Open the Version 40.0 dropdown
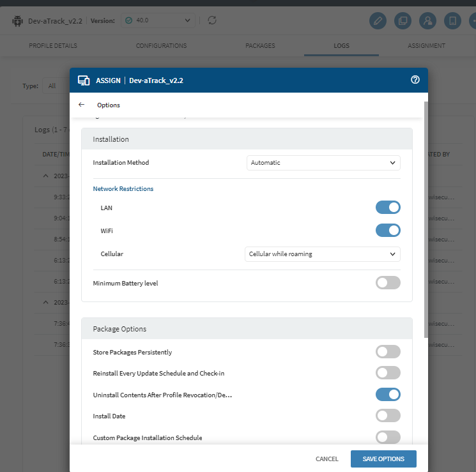476x472 pixels. tap(158, 20)
